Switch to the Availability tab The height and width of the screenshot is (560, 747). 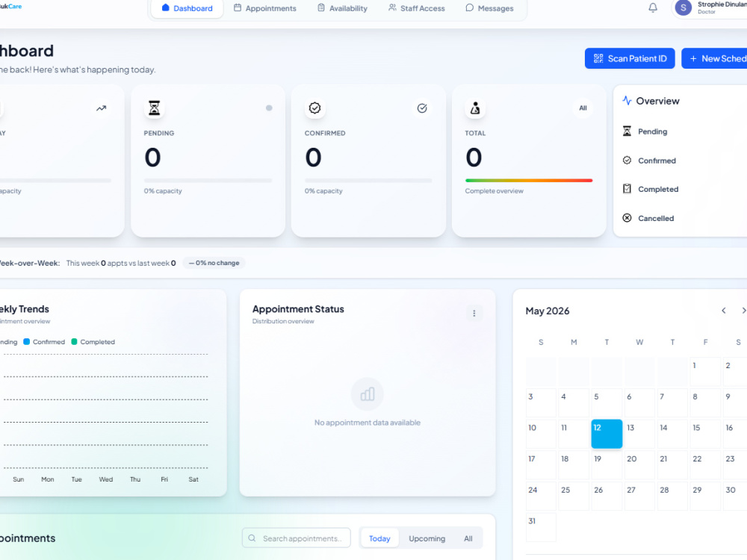342,8
